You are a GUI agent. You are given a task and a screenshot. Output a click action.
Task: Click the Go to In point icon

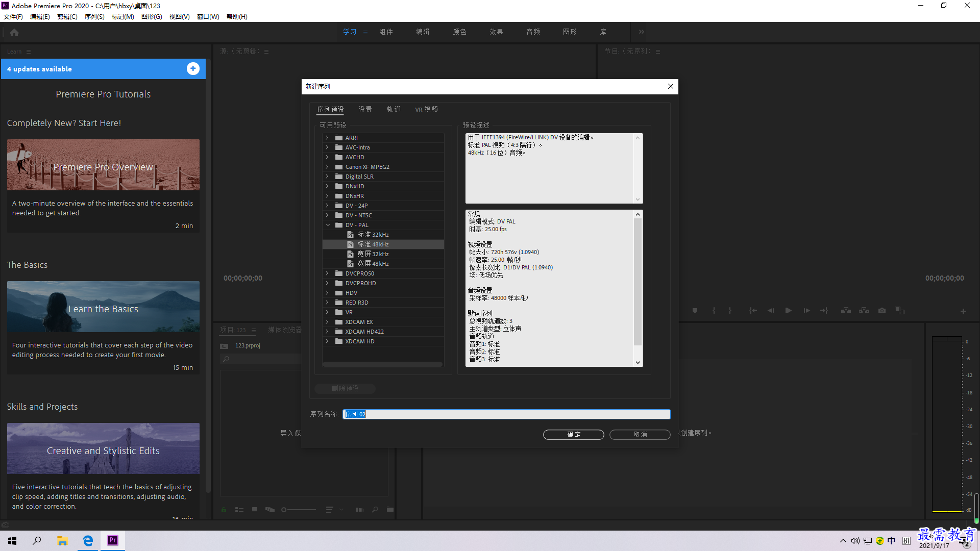[x=753, y=310]
